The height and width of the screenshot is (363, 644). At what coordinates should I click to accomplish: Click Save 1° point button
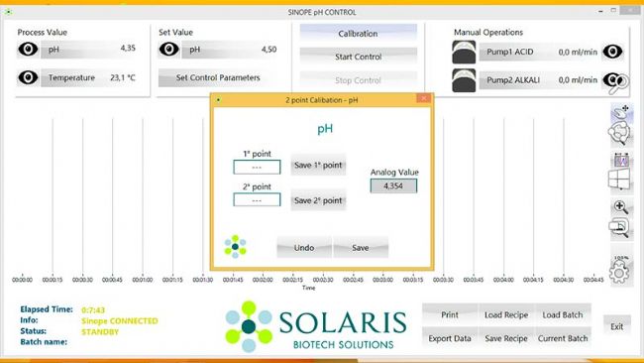(318, 165)
